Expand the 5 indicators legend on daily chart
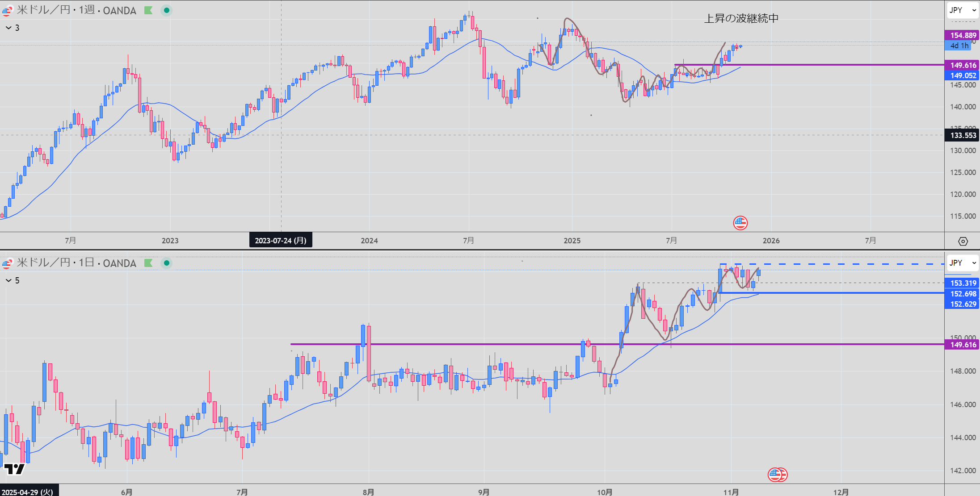Viewport: 980px width, 496px height. [13, 280]
